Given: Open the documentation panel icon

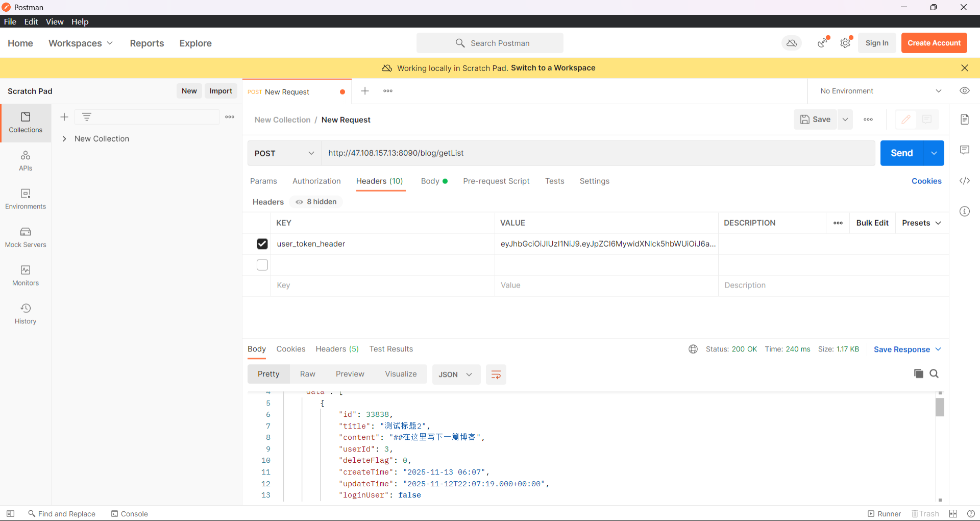Looking at the screenshot, I should click(965, 120).
